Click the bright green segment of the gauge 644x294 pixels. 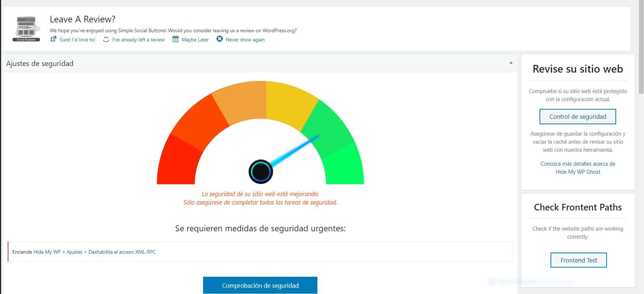[345, 165]
